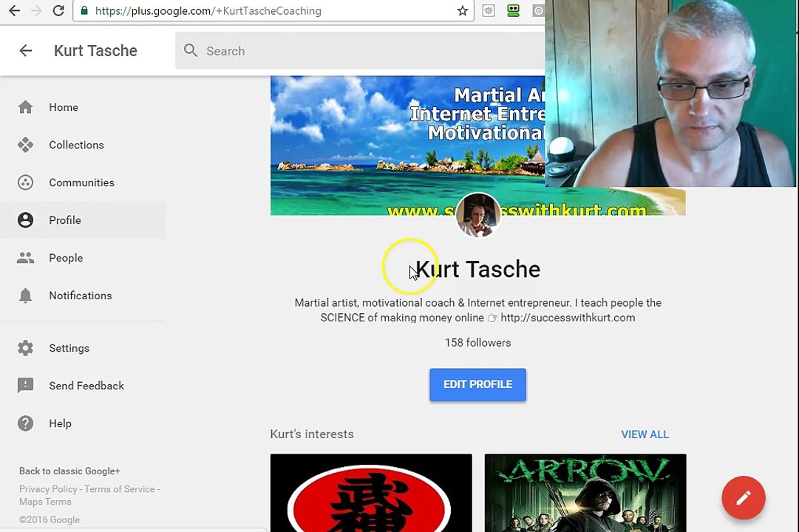Click the 158 followers text

tap(478, 343)
